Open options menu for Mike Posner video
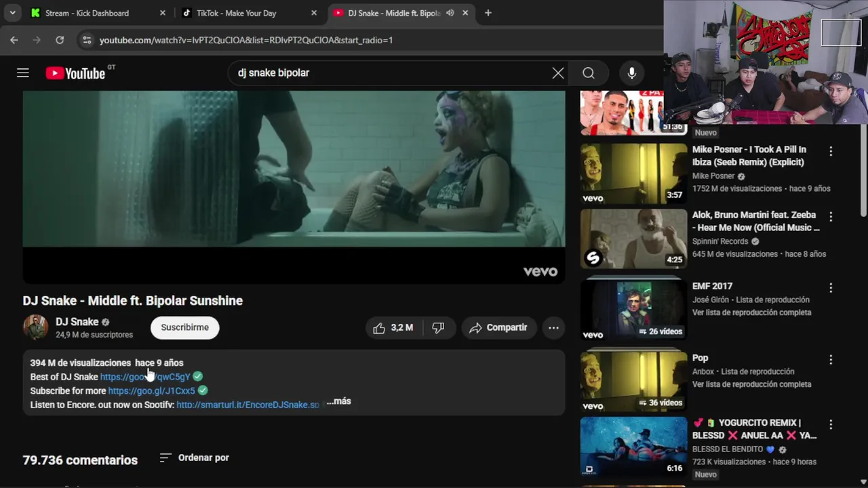Image resolution: width=868 pixels, height=488 pixels. [831, 151]
